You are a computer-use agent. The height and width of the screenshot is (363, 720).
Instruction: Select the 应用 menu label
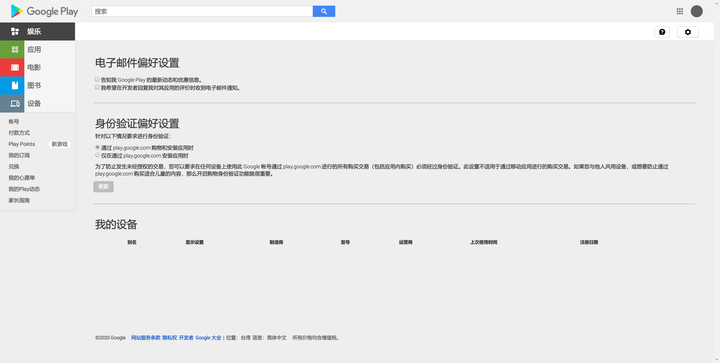(34, 50)
